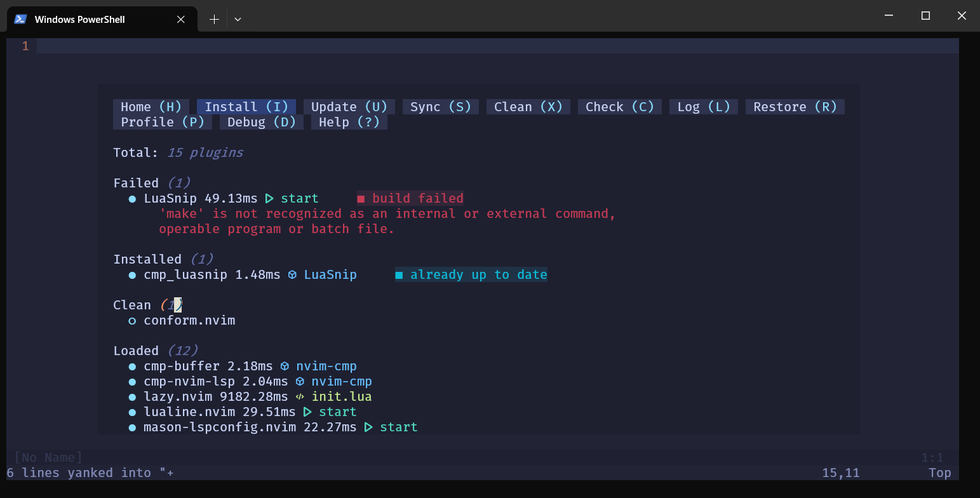Click the start icon next to LuaSnip
This screenshot has height=498, width=980.
269,199
